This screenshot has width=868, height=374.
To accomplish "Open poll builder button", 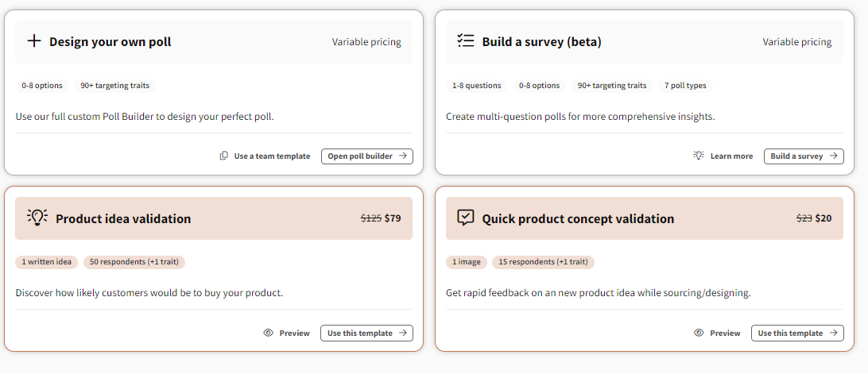I will pos(367,156).
